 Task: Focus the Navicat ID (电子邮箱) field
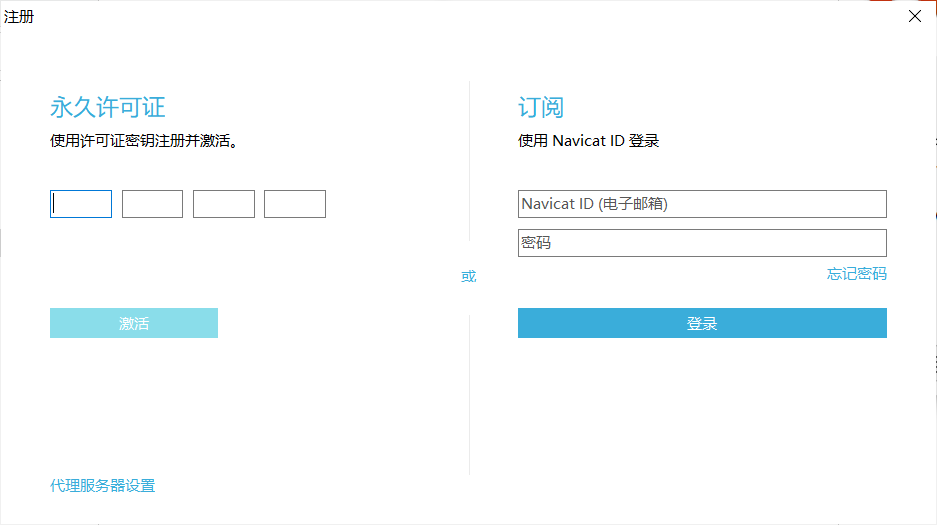[702, 204]
